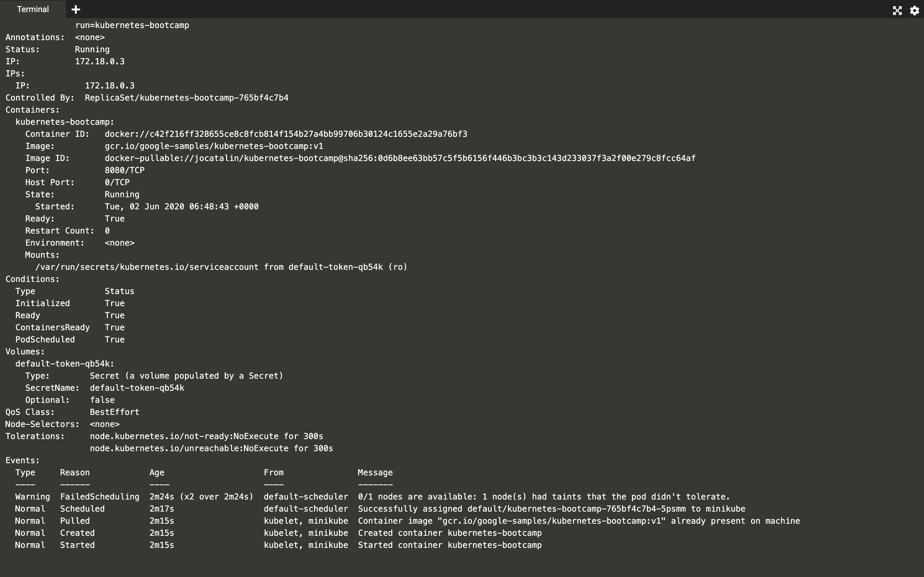Switch to the Terminal tab
924x577 pixels.
[x=33, y=10]
